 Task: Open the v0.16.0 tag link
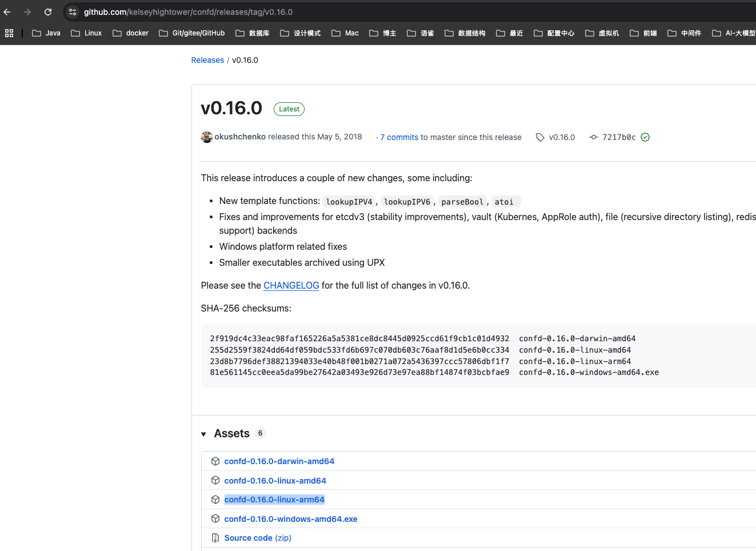pos(562,137)
